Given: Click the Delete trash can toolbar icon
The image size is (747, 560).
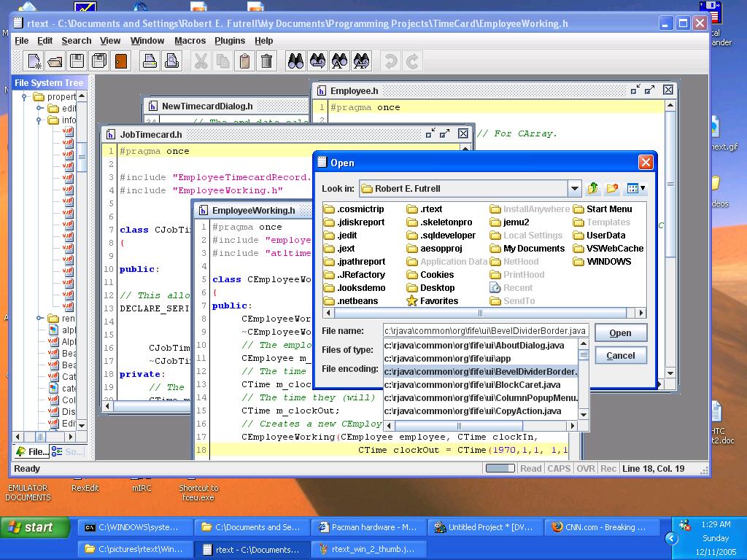Looking at the screenshot, I should point(267,61).
